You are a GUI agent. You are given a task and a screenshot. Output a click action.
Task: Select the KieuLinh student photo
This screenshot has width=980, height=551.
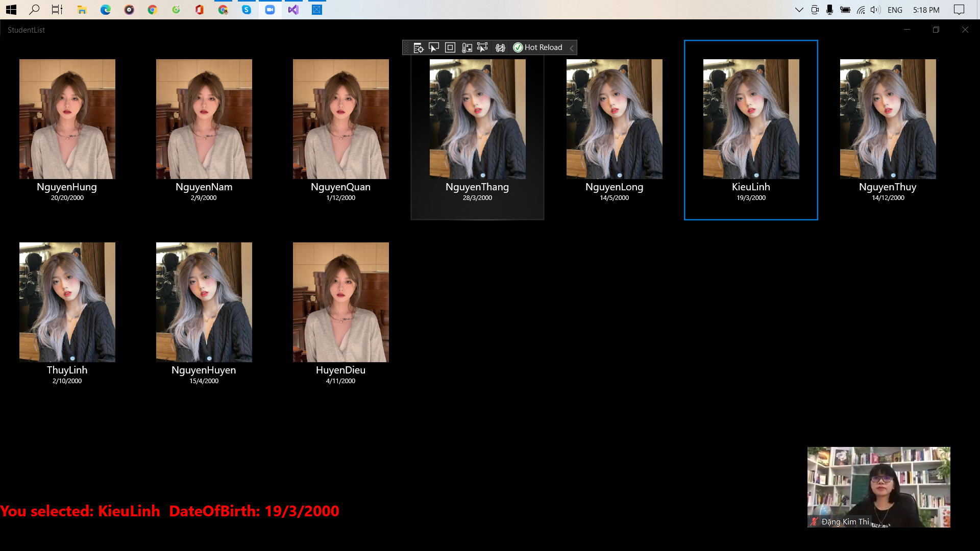751,119
